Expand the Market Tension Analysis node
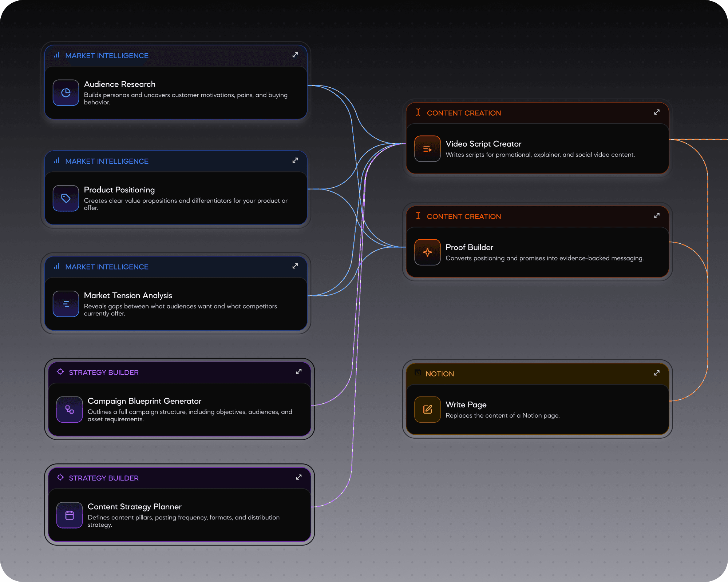Viewport: 728px width, 582px height. click(295, 266)
